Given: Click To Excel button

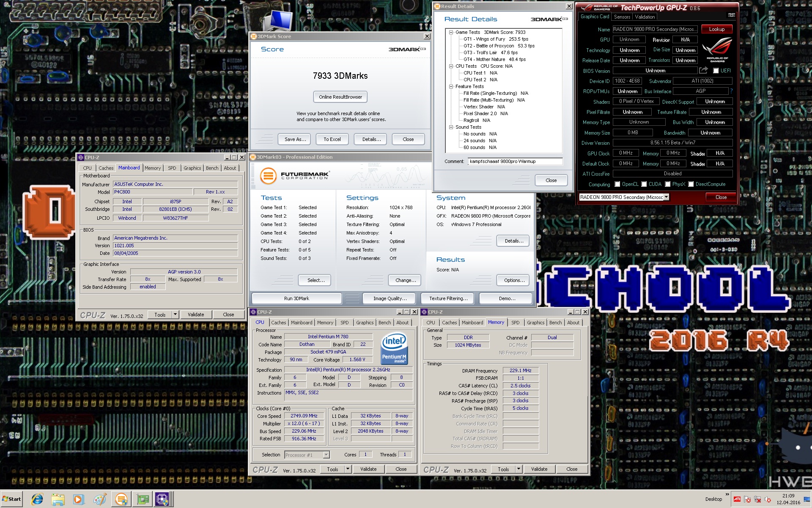Looking at the screenshot, I should pos(332,139).
